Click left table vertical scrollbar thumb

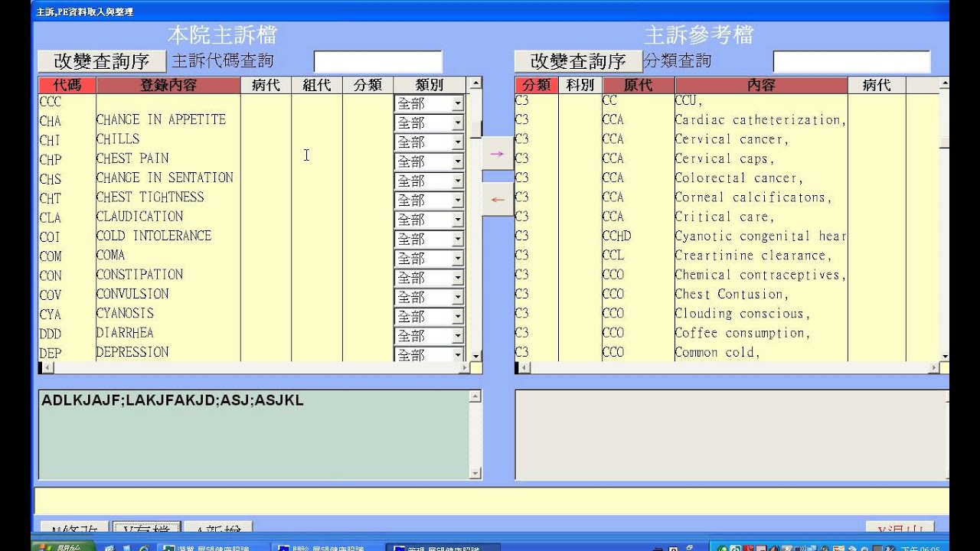coord(475,129)
